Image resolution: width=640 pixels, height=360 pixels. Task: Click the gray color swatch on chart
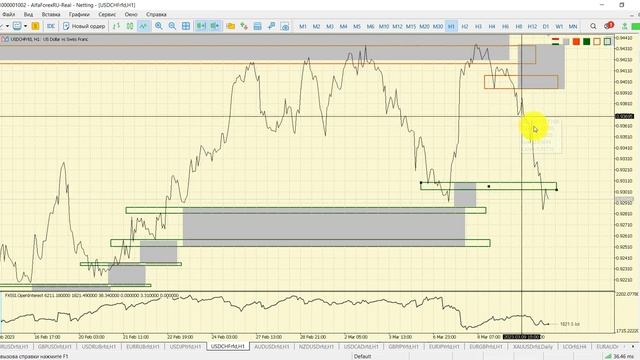click(x=566, y=42)
